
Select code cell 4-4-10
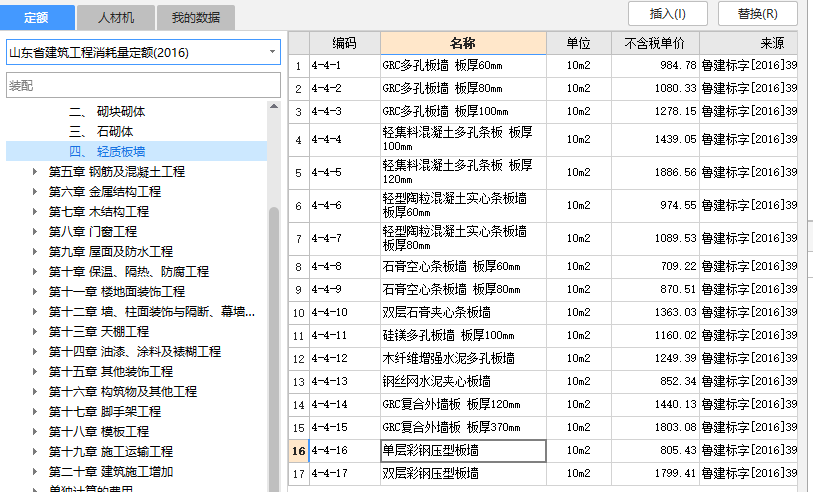point(345,313)
